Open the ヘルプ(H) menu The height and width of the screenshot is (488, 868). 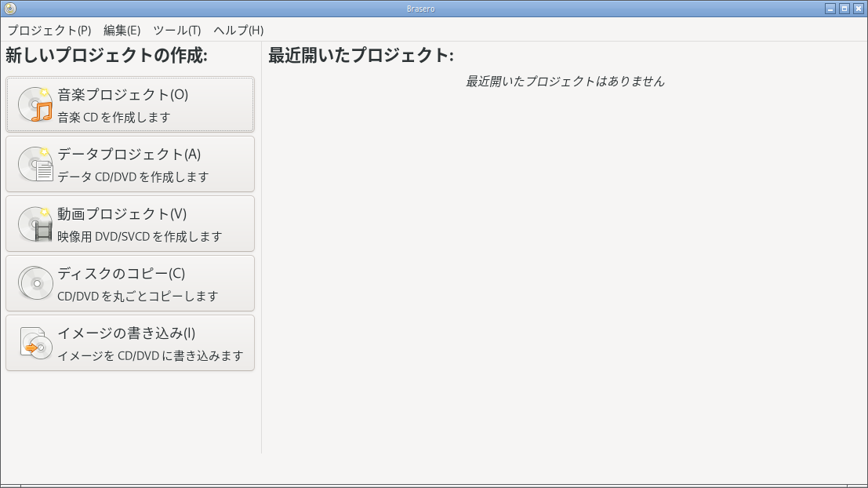(238, 30)
